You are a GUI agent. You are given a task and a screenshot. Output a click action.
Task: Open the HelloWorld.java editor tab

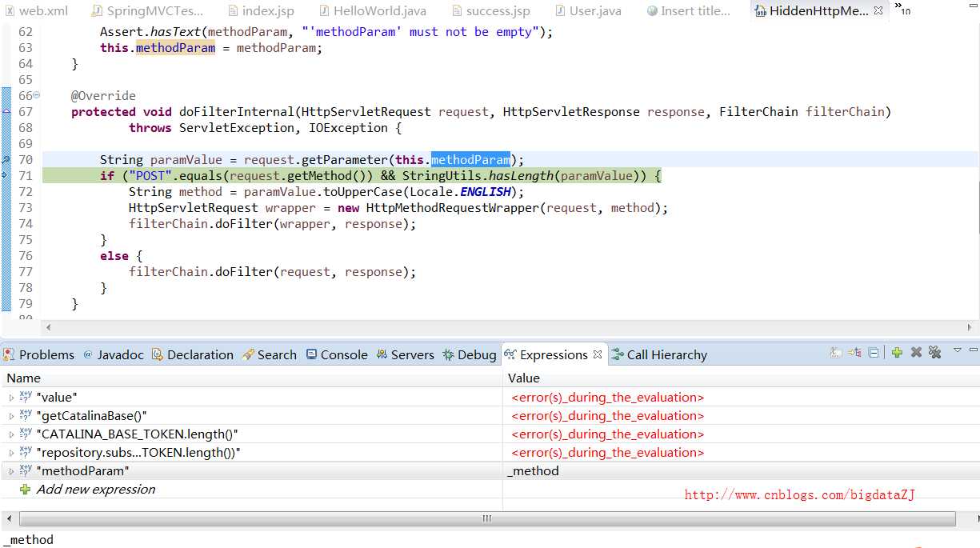(x=372, y=11)
